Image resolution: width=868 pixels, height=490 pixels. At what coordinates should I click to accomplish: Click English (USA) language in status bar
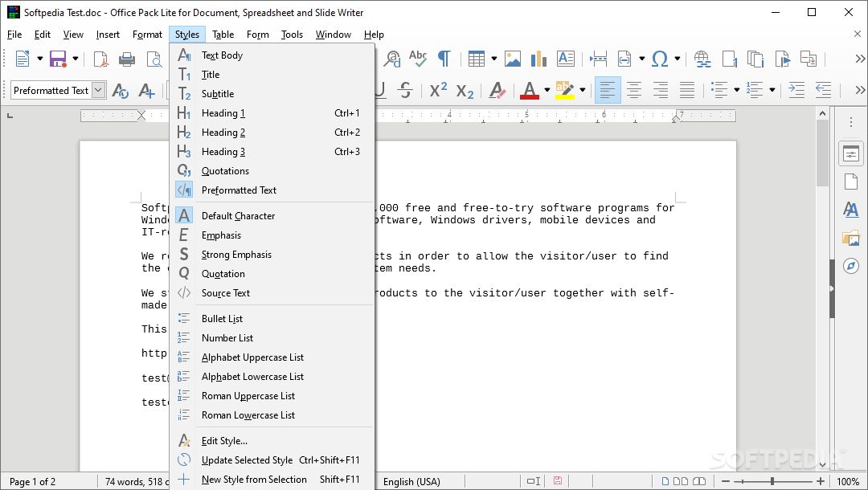411,482
